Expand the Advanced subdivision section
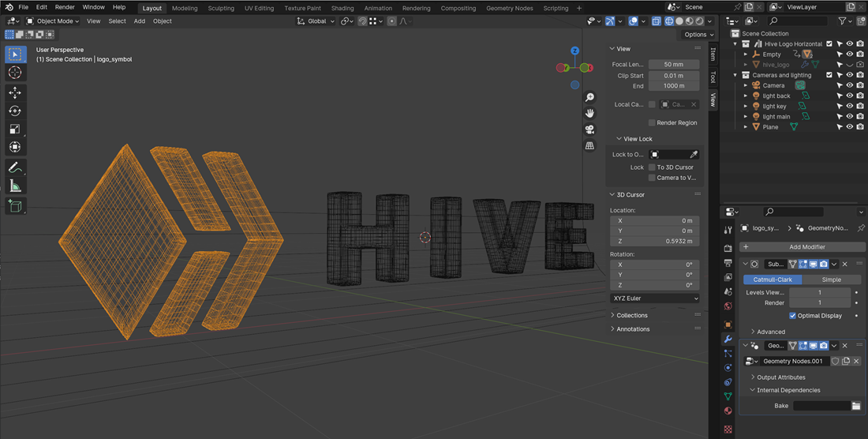 click(x=771, y=332)
